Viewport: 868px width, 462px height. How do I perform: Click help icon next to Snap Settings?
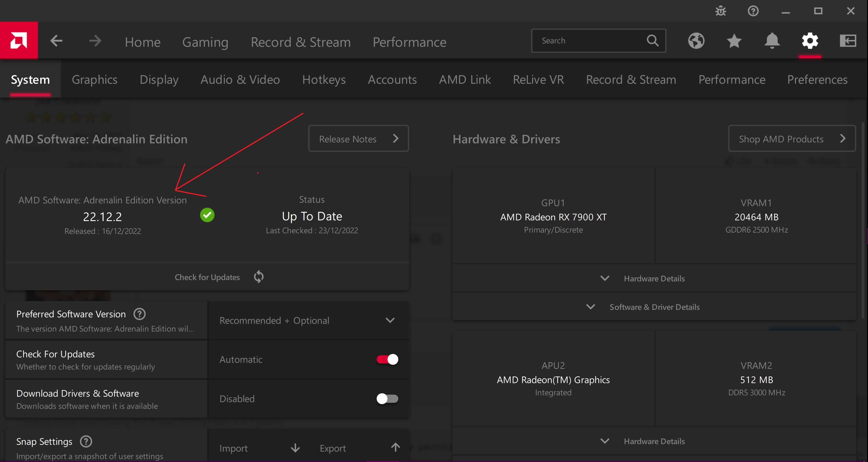(x=86, y=441)
